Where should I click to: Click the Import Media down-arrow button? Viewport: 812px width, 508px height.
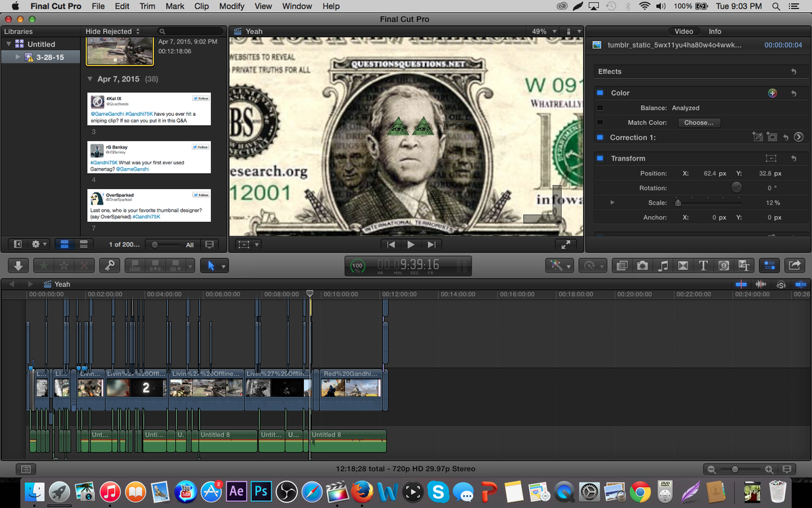18,266
